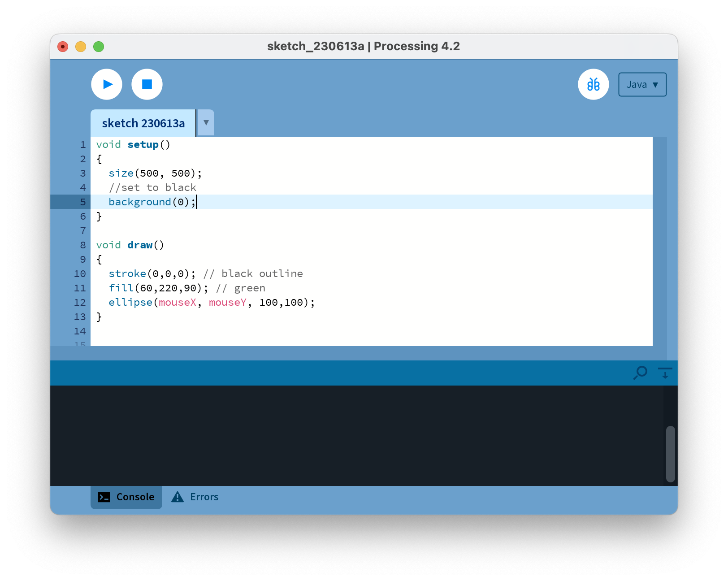This screenshot has height=581, width=728.
Task: Run the sketch with the play button
Action: 107,84
